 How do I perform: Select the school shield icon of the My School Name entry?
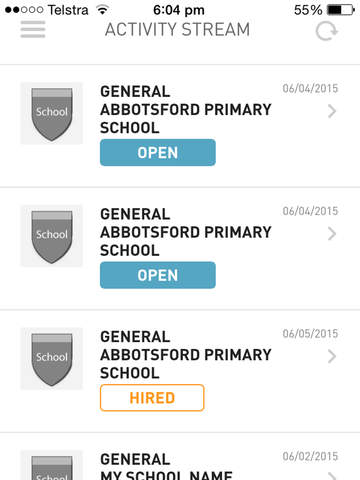tap(52, 465)
